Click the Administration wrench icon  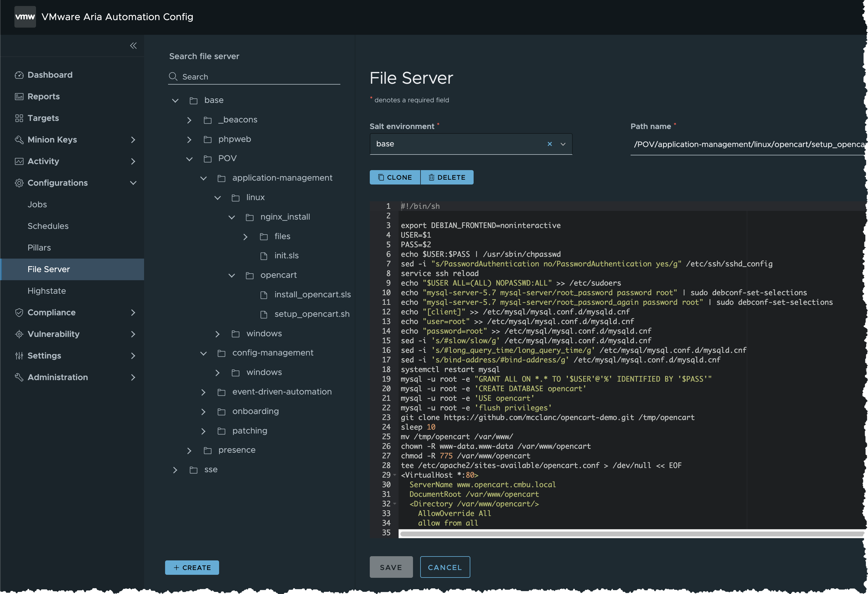19,377
